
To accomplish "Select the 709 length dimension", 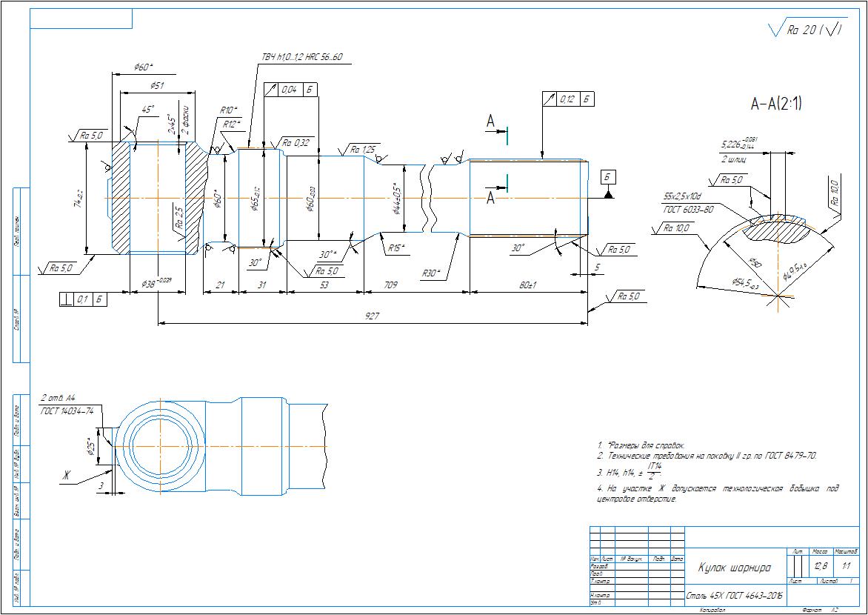I will tap(392, 285).
